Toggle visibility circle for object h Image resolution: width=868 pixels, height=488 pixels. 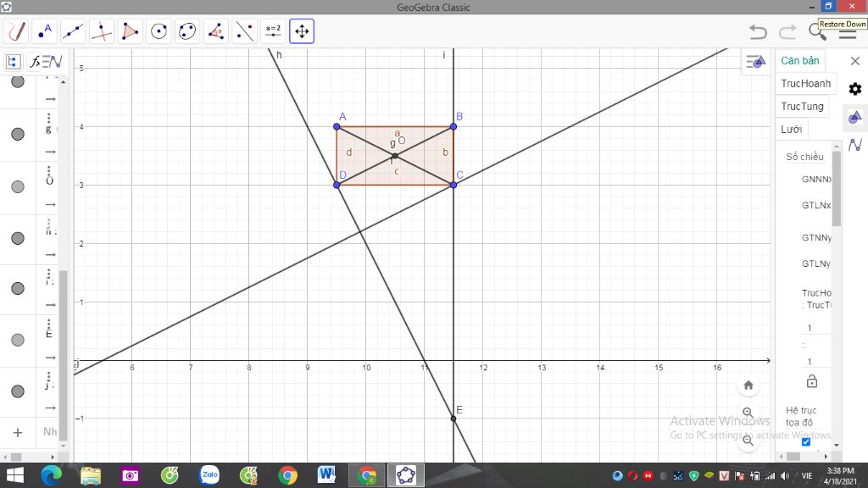18,238
